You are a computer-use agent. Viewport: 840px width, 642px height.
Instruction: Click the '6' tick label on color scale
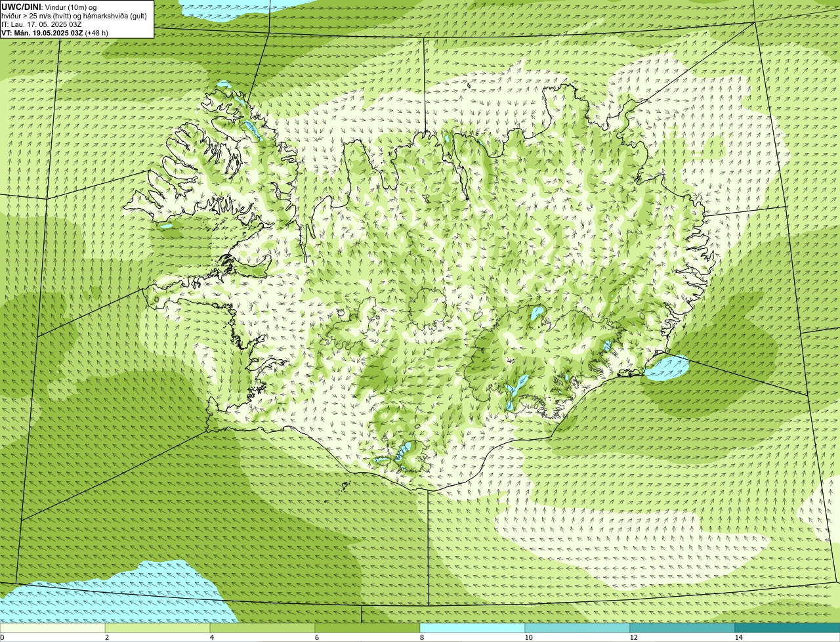point(316,637)
